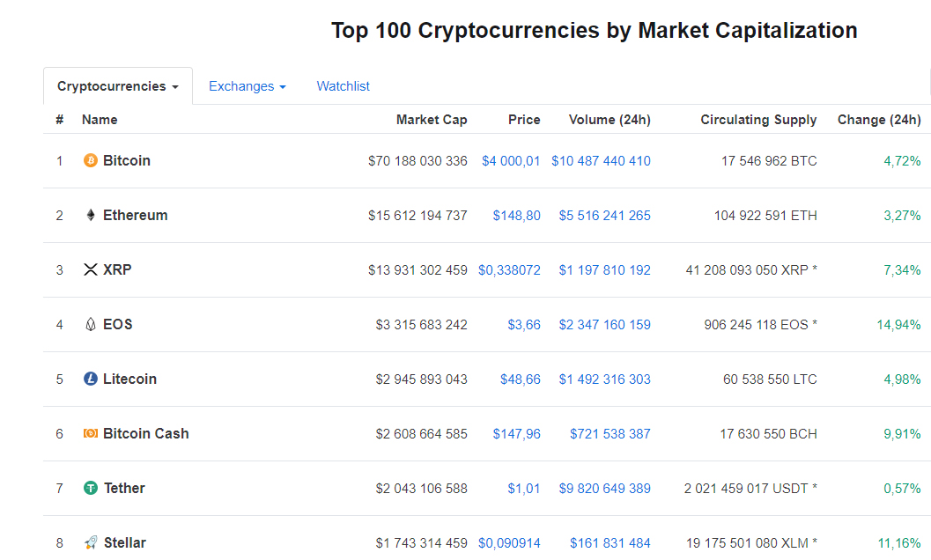Viewport: 931px width, 560px height.
Task: Select supply 17 546 962 BTC
Action: 769,161
